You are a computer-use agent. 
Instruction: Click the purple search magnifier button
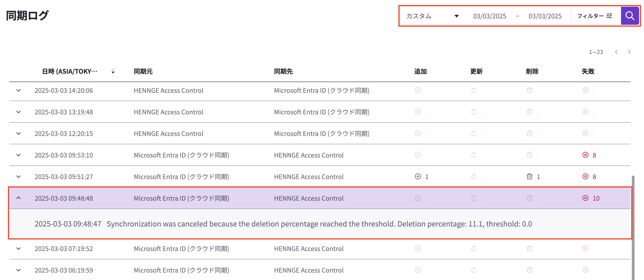[x=630, y=16]
